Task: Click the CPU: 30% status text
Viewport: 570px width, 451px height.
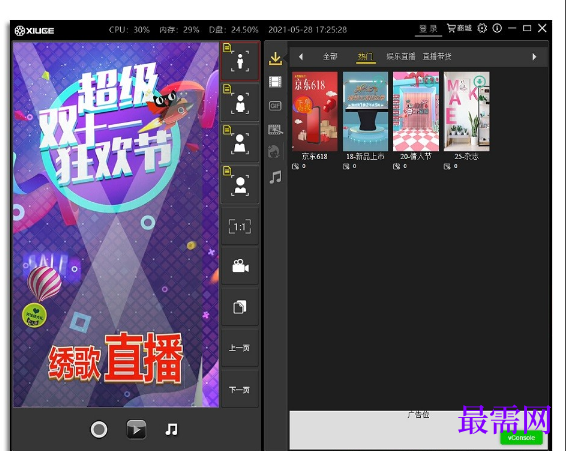Action: tap(129, 30)
